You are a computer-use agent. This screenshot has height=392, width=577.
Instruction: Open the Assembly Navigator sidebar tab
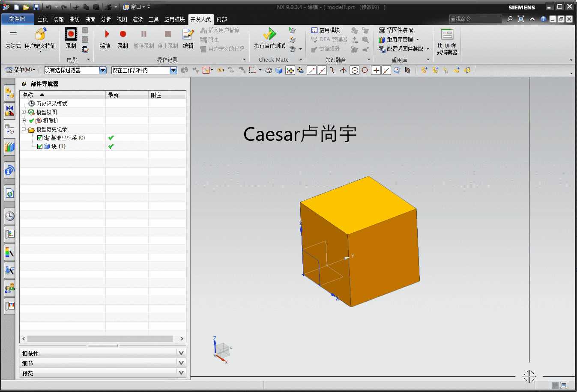[x=9, y=92]
